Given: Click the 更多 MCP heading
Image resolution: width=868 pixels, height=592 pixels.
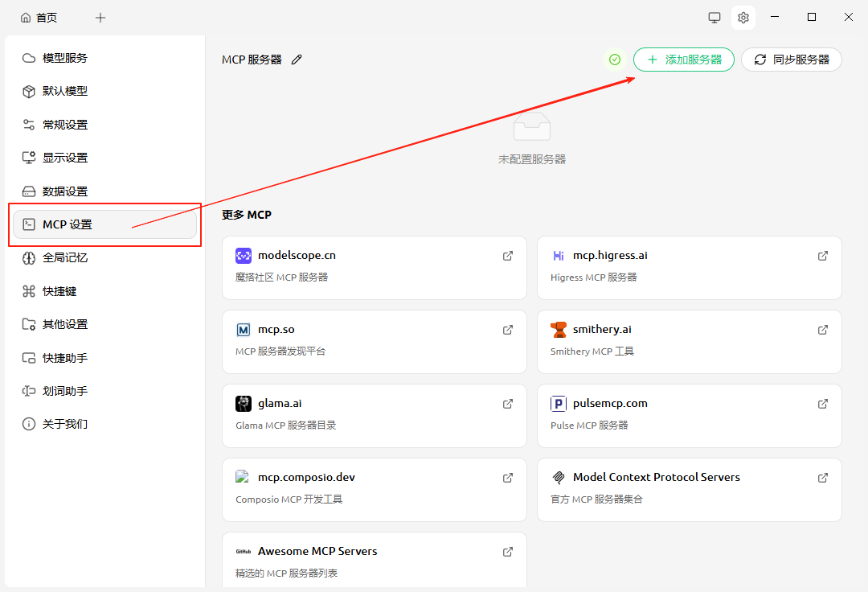Looking at the screenshot, I should [x=247, y=215].
